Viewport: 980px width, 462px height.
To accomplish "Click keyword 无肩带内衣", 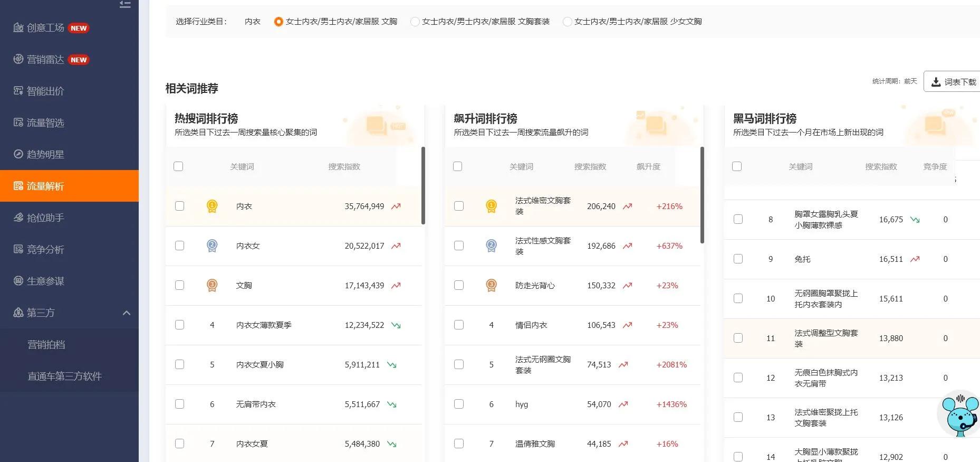I will [x=256, y=404].
